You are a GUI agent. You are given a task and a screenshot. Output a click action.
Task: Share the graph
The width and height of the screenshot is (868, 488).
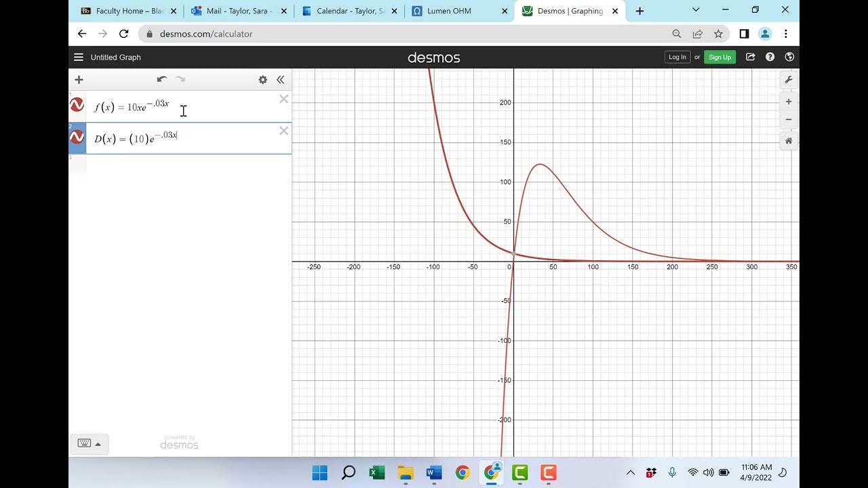(751, 58)
